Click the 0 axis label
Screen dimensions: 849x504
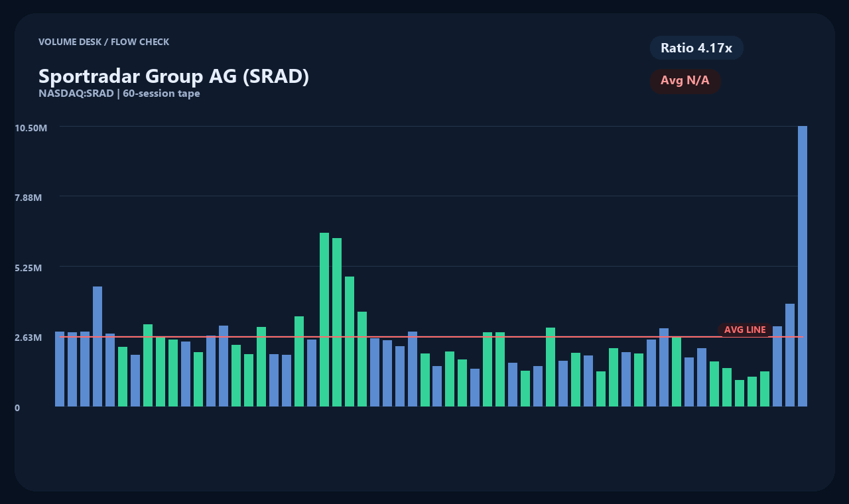(17, 408)
